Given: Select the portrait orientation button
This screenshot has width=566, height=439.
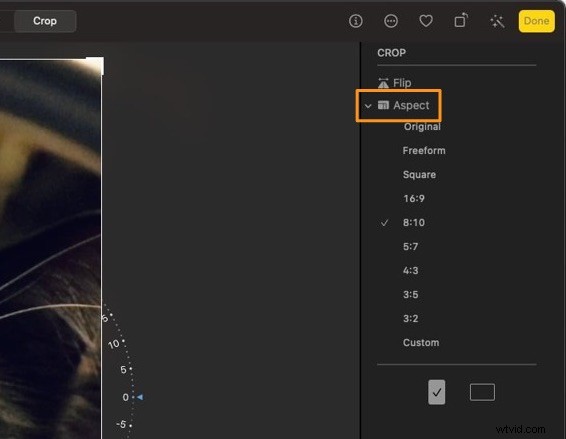Looking at the screenshot, I should (x=436, y=392).
